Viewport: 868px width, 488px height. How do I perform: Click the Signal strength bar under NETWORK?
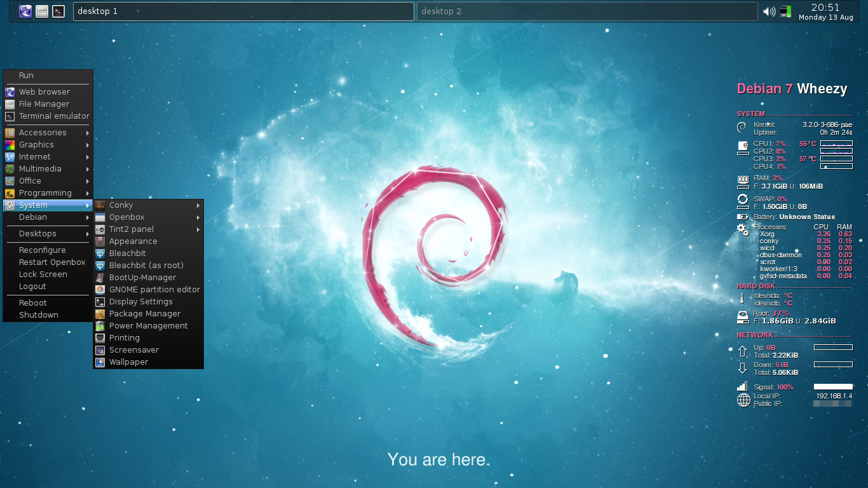click(743, 386)
